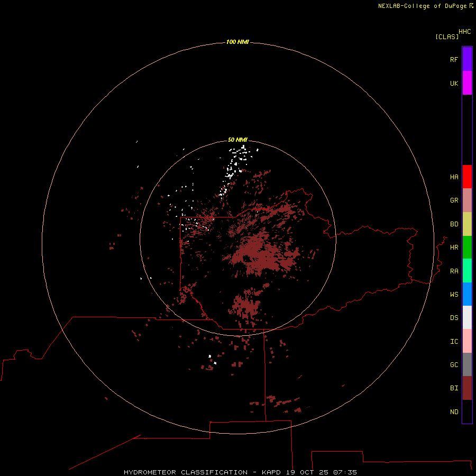476x476 pixels.
Task: Click the BD legend label
Action: pos(454,224)
